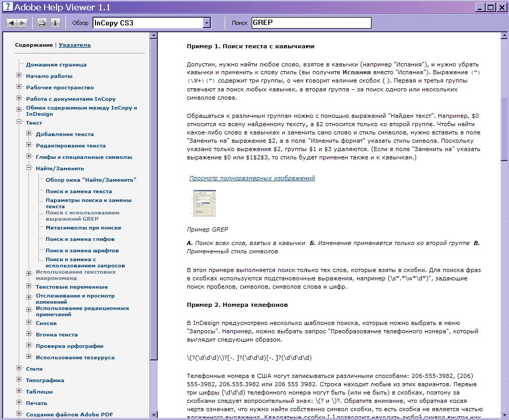Maximize the Adobe Help Viewer window
The height and width of the screenshot is (420, 509).
pyautogui.click(x=490, y=7)
